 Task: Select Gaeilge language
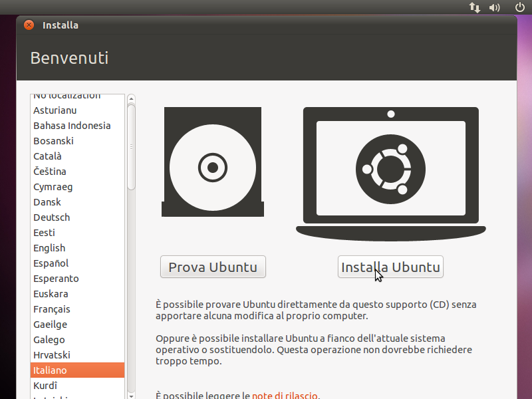click(x=77, y=324)
